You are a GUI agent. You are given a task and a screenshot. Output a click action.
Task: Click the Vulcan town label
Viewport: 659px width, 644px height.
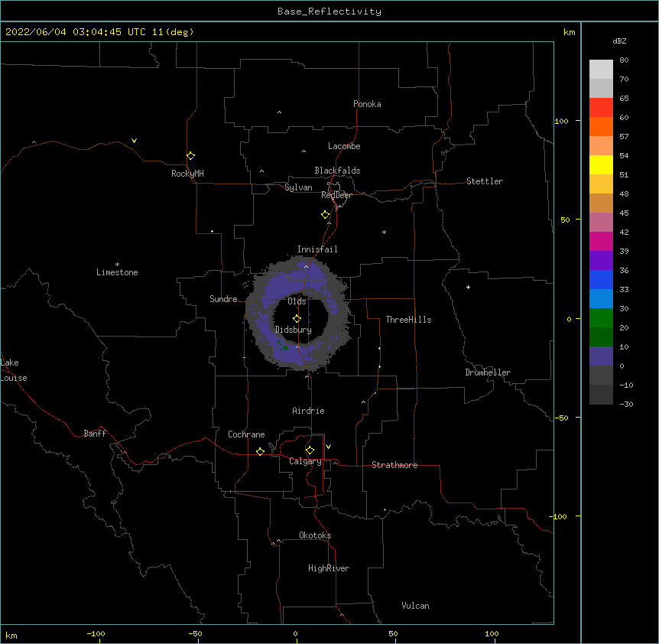[x=415, y=606]
